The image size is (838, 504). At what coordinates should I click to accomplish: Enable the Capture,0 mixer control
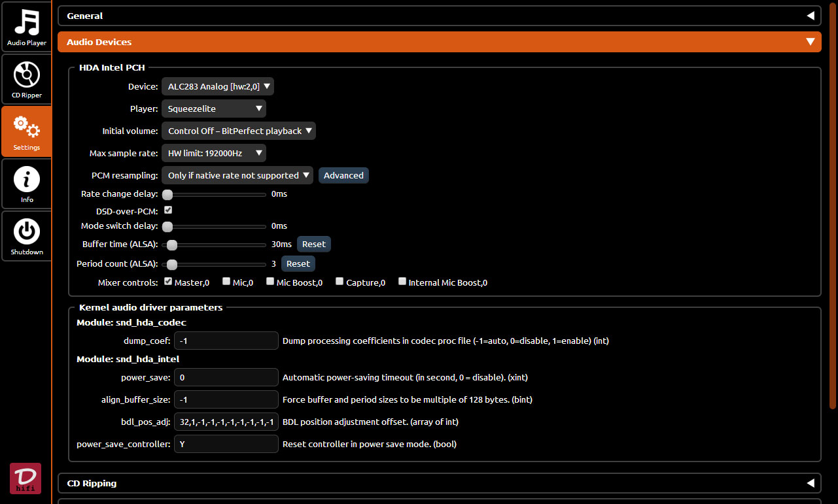click(340, 282)
